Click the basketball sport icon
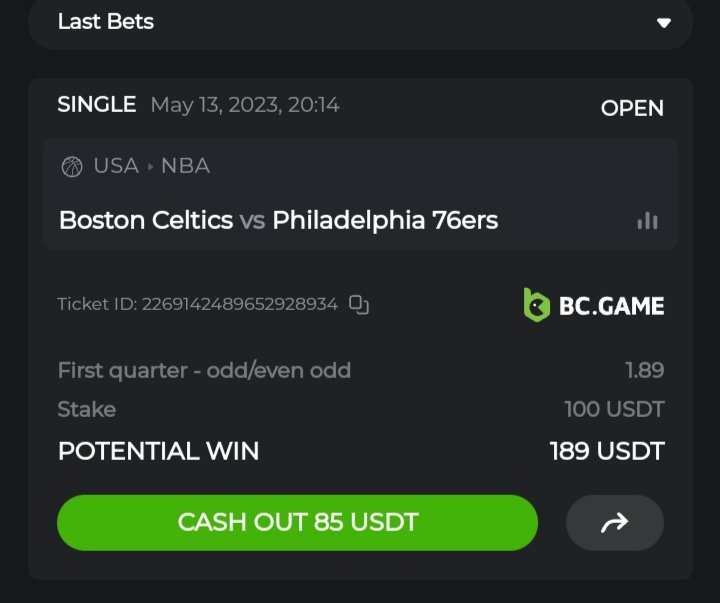Screen dimensions: 720x603 (72, 166)
